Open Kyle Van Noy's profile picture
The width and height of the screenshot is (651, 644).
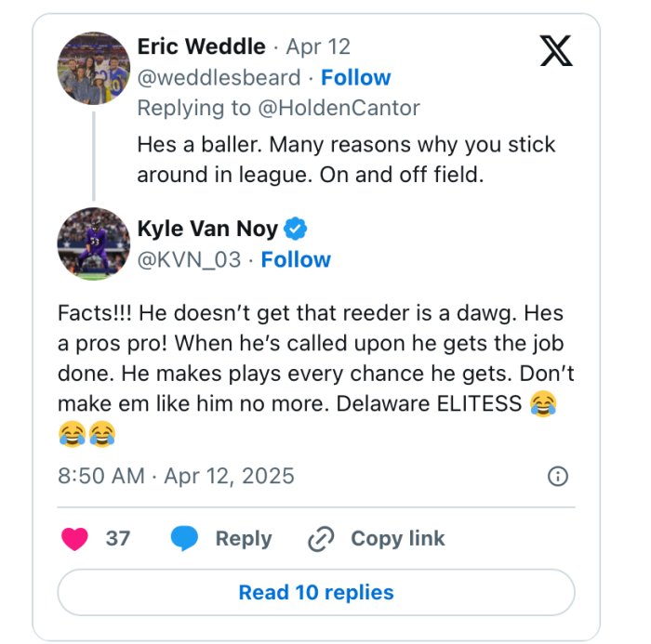coord(93,243)
